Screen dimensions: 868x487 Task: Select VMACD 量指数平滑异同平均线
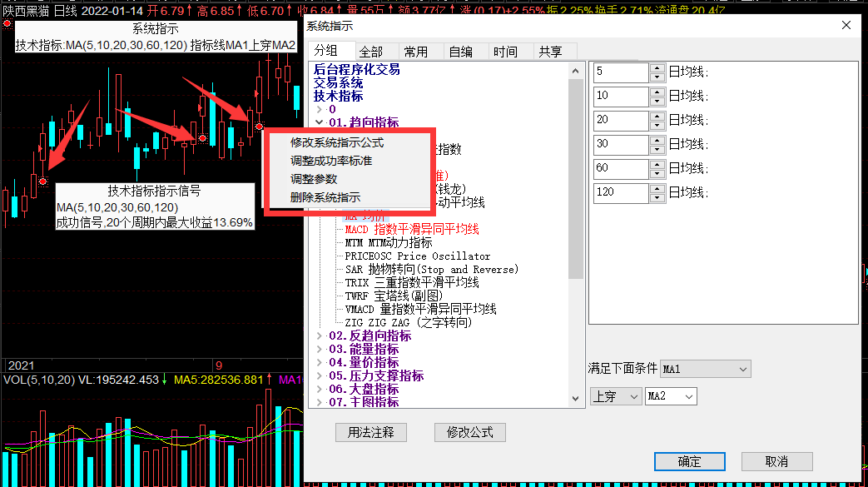coord(421,309)
